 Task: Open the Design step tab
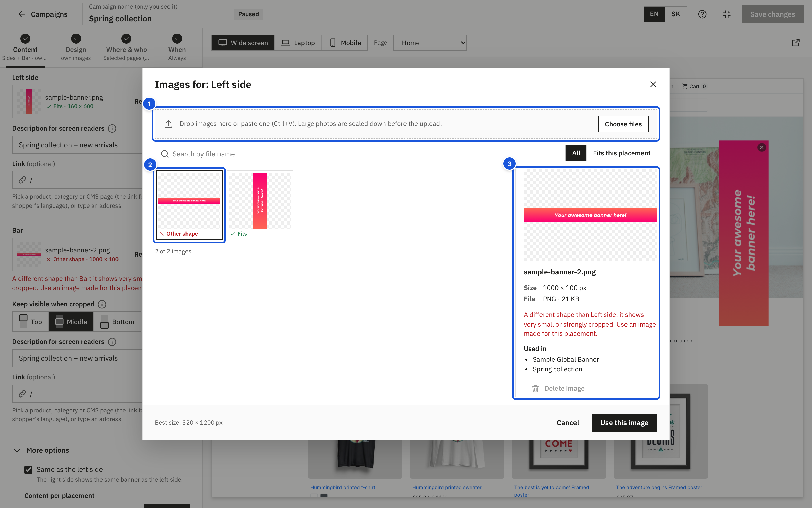coord(76,47)
